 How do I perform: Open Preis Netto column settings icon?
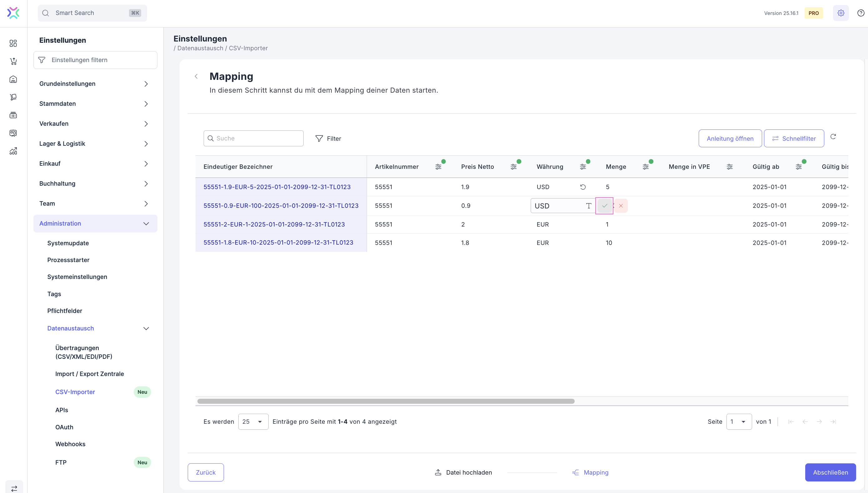pyautogui.click(x=513, y=167)
